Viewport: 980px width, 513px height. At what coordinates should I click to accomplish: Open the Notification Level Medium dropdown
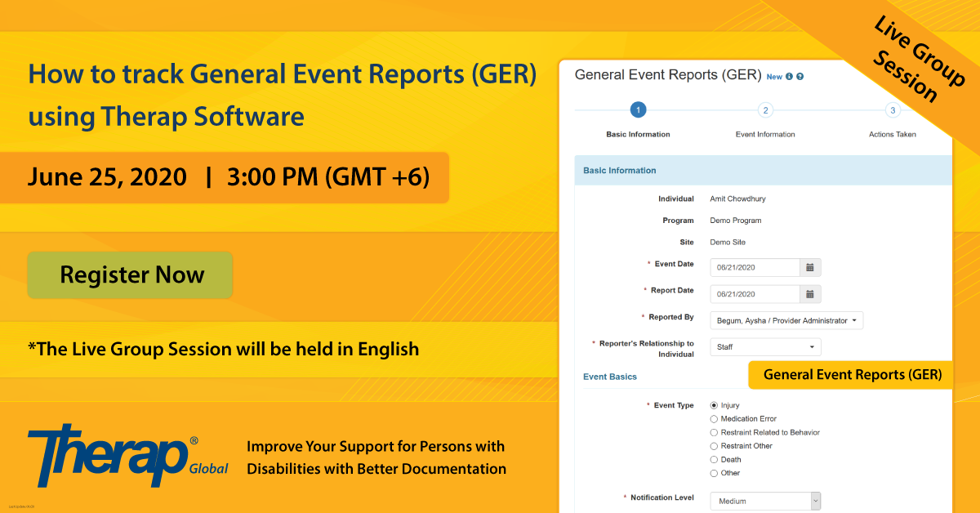[x=765, y=502]
